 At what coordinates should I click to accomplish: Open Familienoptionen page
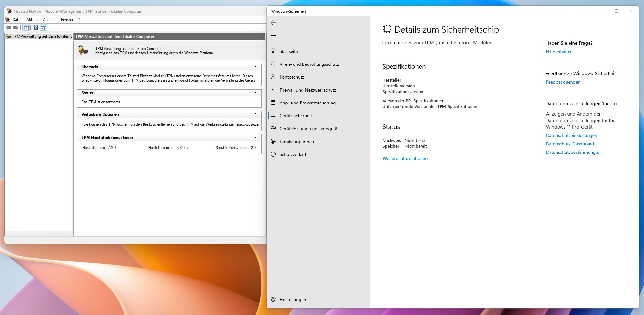[318, 142]
